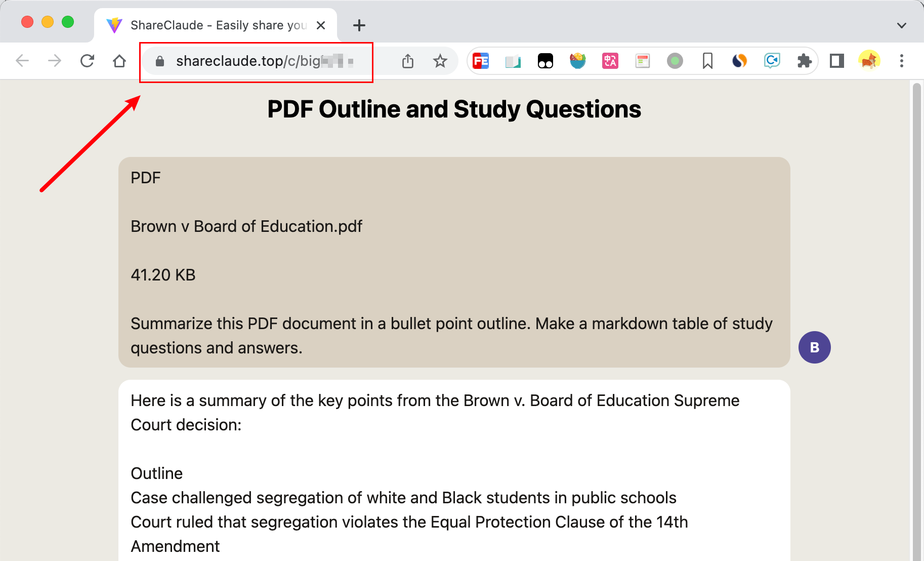Click the pink translate extension icon
Viewport: 924px width, 561px height.
[610, 61]
